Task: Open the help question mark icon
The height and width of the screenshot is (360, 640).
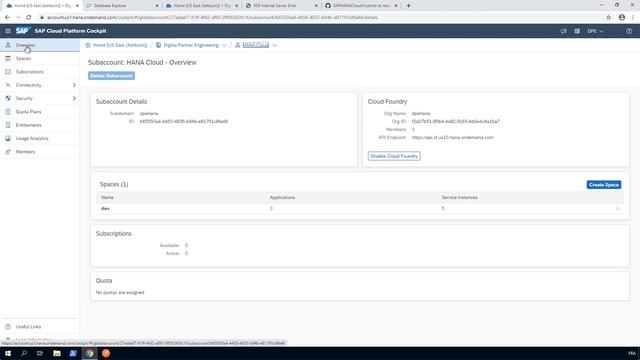Action: (629, 31)
